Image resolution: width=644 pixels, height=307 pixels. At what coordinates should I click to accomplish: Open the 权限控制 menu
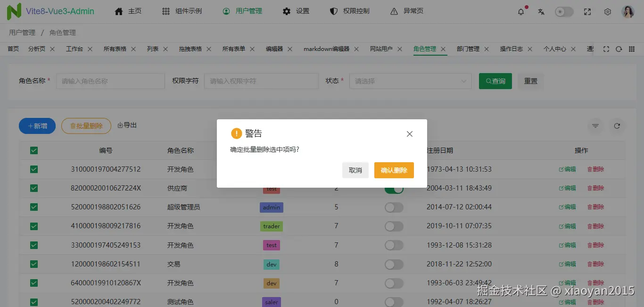(x=350, y=11)
